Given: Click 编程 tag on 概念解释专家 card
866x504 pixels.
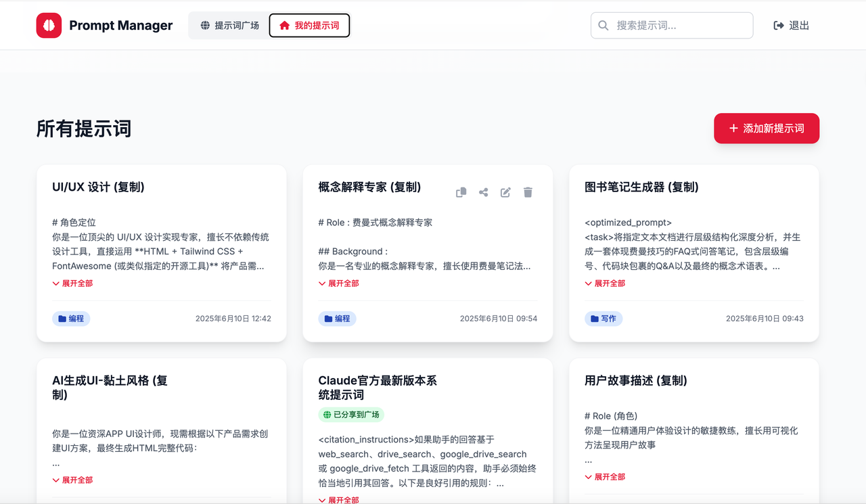Looking at the screenshot, I should pos(337,318).
